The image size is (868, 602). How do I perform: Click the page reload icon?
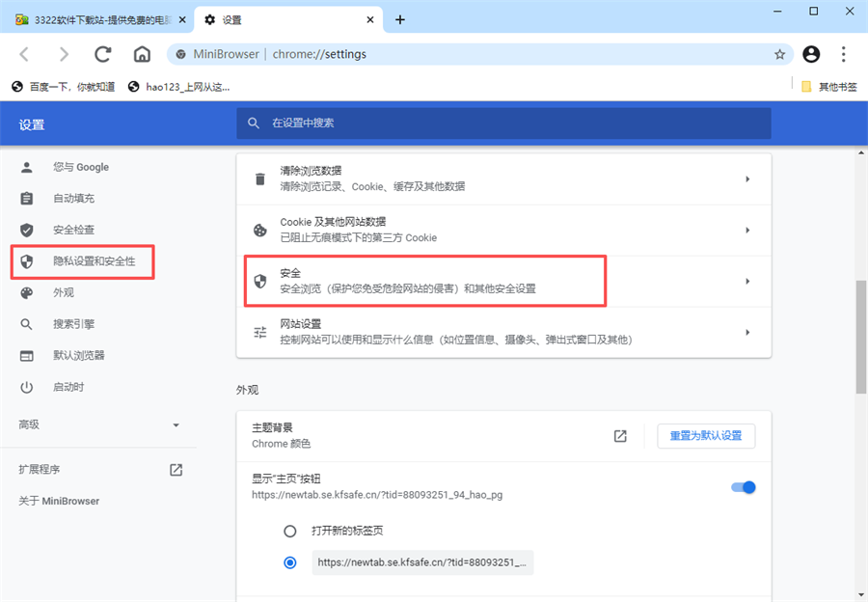tap(102, 55)
